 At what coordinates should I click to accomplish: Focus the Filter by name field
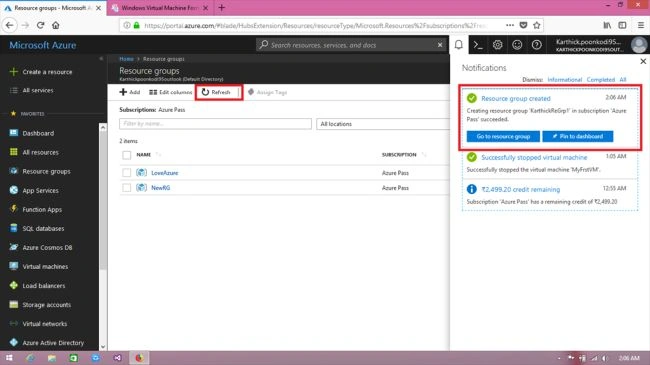[215, 124]
